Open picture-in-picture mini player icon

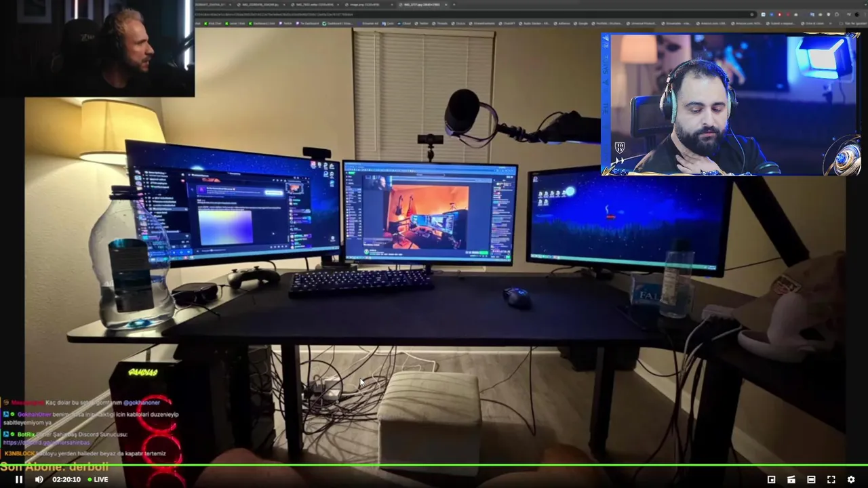771,479
